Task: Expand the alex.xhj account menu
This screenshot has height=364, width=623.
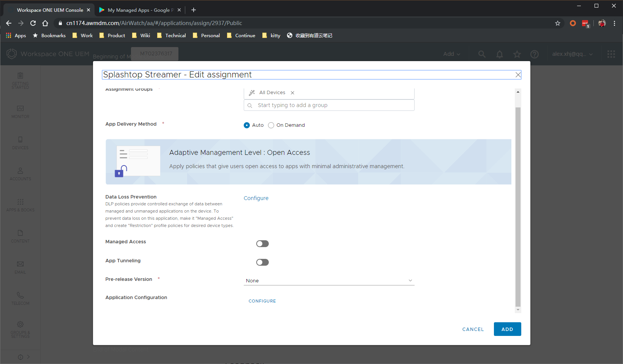Action: [572, 54]
